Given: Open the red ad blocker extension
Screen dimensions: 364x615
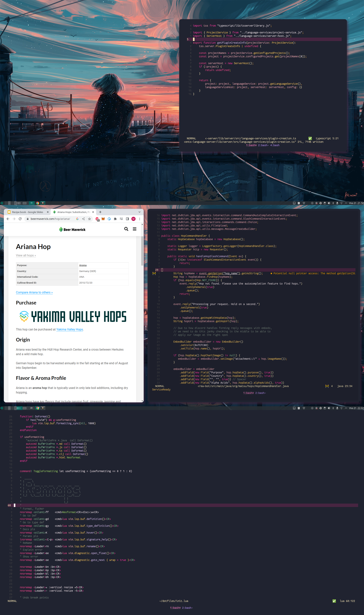Looking at the screenshot, I should 97,219.
